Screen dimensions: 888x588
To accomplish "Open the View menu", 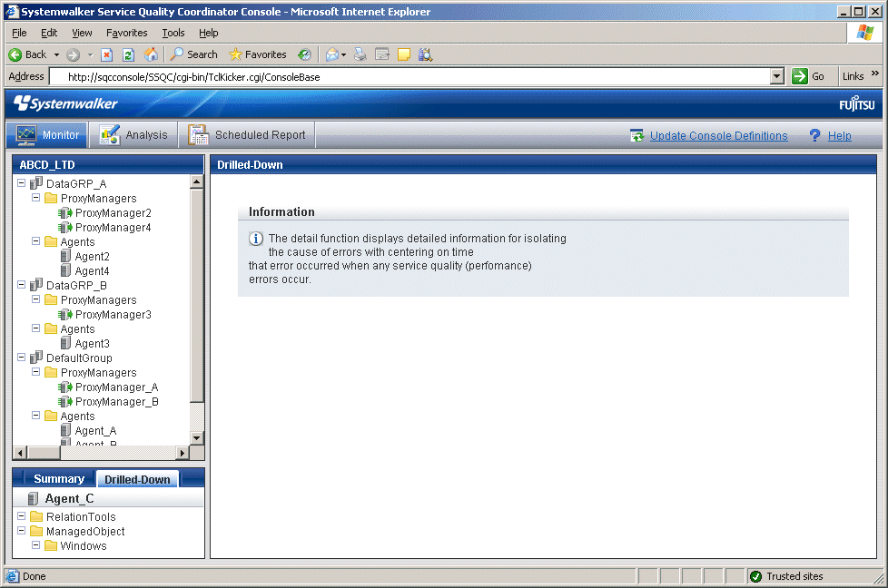I will point(82,33).
